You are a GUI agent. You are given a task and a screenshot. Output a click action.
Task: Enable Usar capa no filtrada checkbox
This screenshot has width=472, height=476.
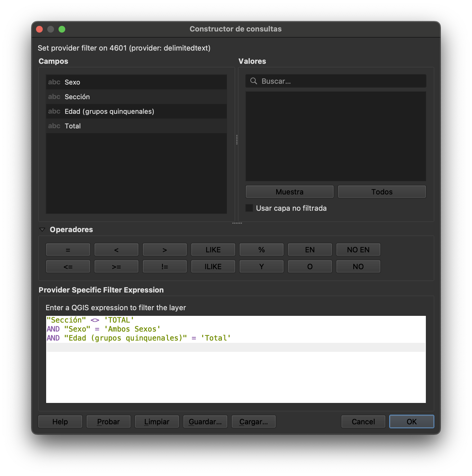coord(249,208)
